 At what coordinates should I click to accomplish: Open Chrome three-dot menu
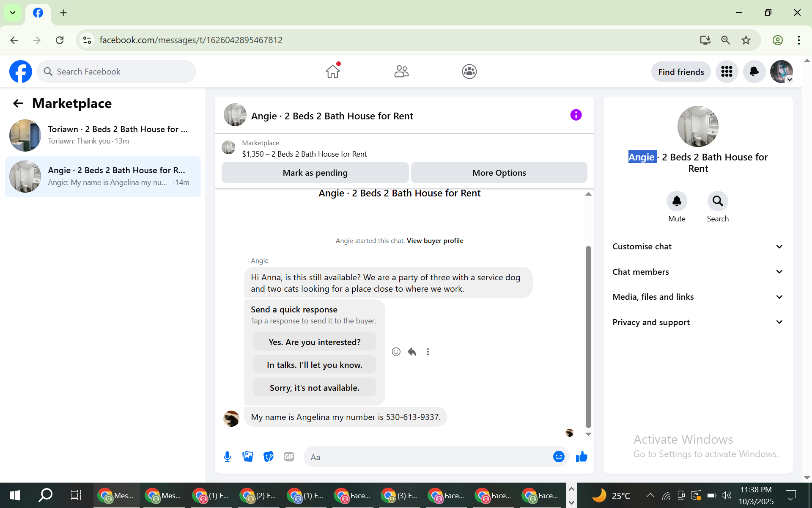[799, 40]
